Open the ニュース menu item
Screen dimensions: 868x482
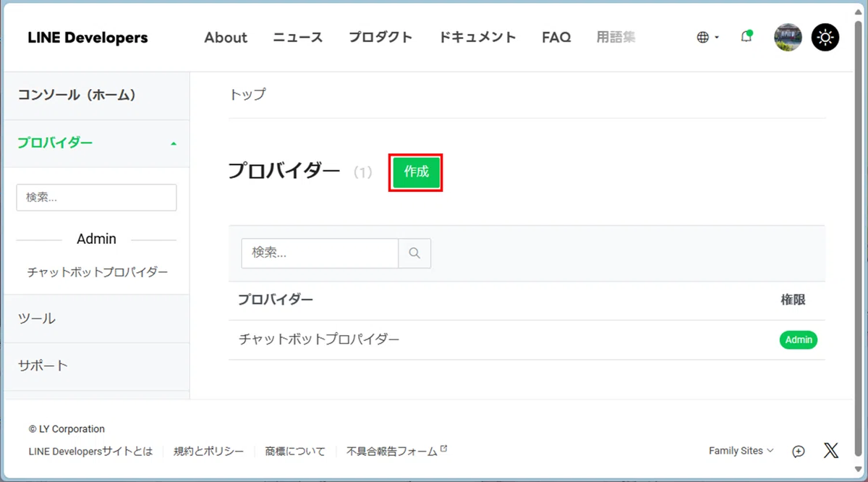click(x=298, y=38)
